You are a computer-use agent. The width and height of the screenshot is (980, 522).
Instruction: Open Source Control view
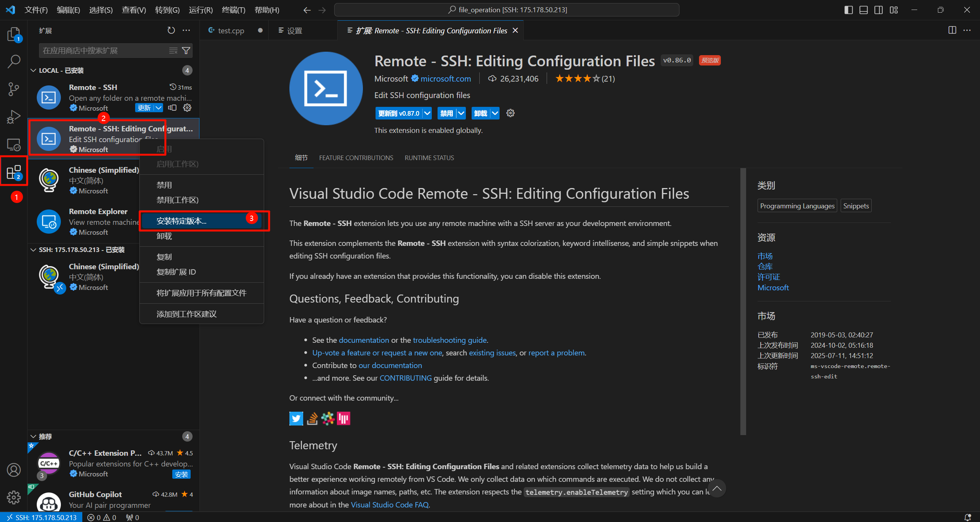[14, 89]
